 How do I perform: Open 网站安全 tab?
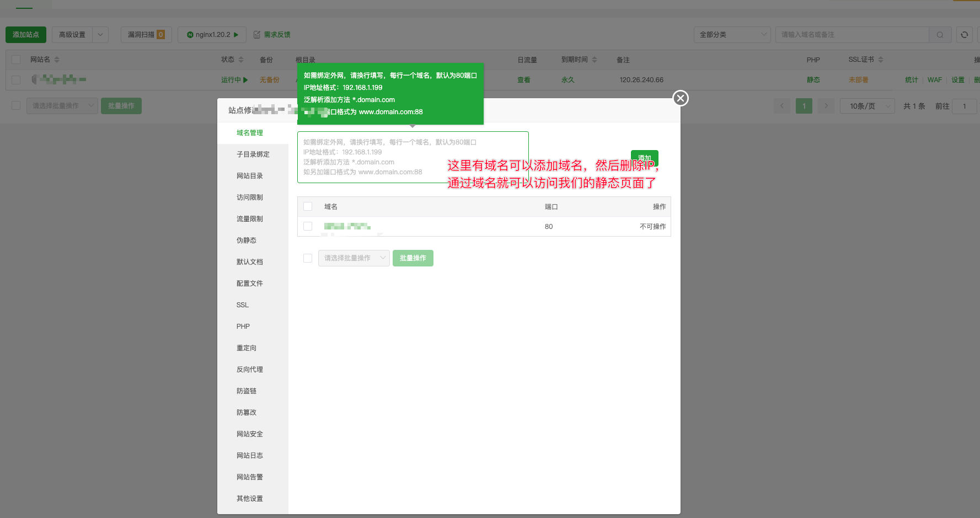(253, 434)
